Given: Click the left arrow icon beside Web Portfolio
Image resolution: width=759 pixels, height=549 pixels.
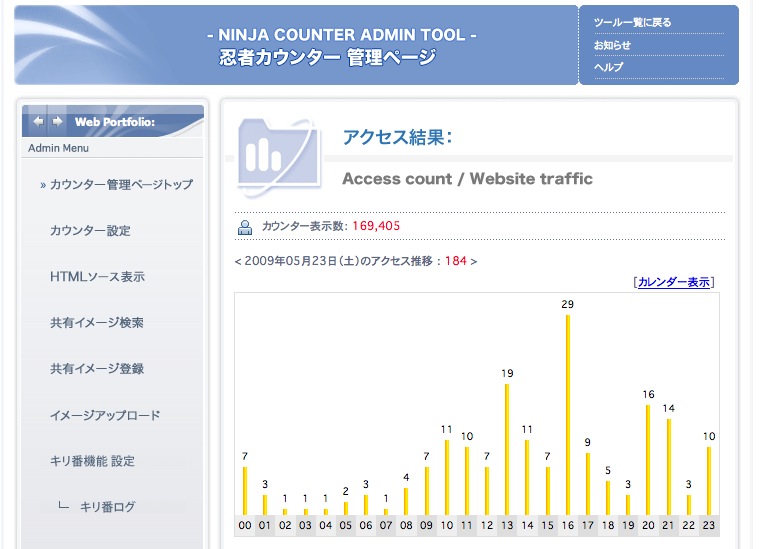Looking at the screenshot, I should [38, 122].
